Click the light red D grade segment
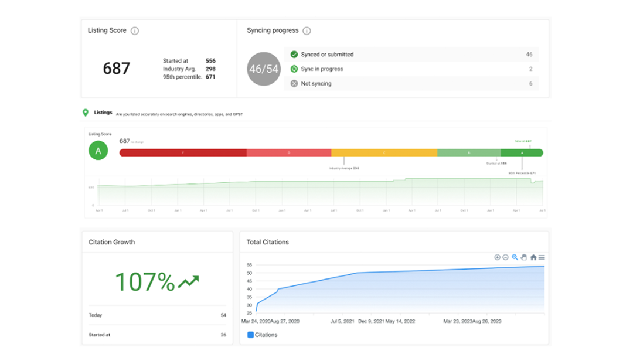Screen dimensions: 633x364 tap(288, 152)
